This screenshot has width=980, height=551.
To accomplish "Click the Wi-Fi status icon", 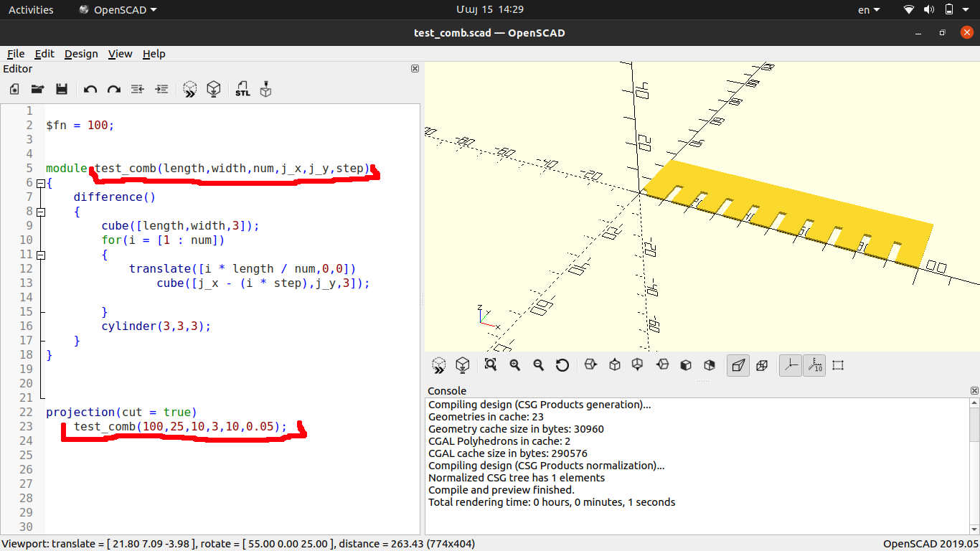I will click(909, 9).
